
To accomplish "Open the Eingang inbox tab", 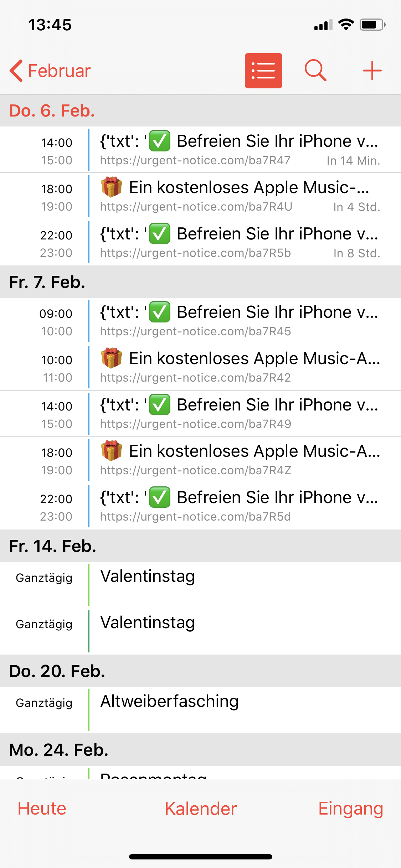I will [x=351, y=808].
